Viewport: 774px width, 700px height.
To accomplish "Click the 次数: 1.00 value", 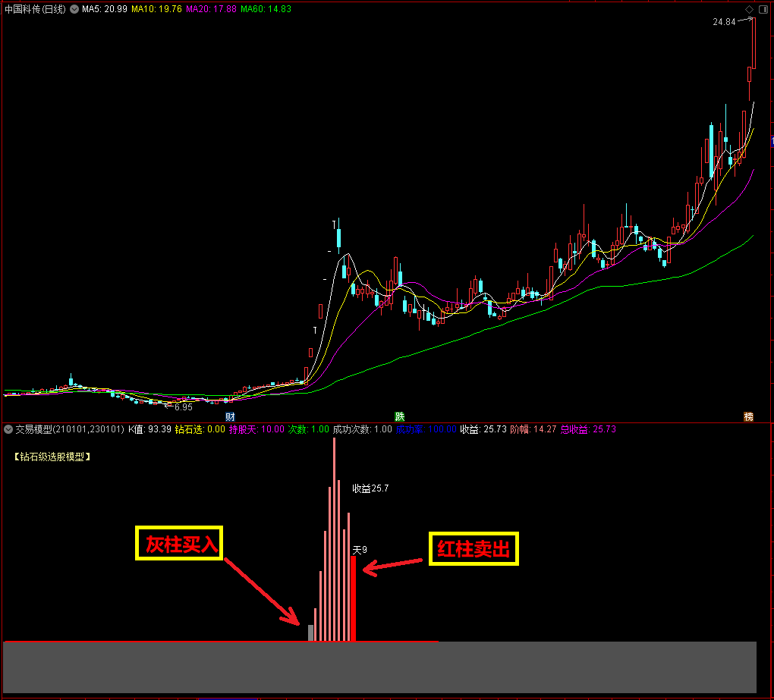I will pyautogui.click(x=309, y=429).
